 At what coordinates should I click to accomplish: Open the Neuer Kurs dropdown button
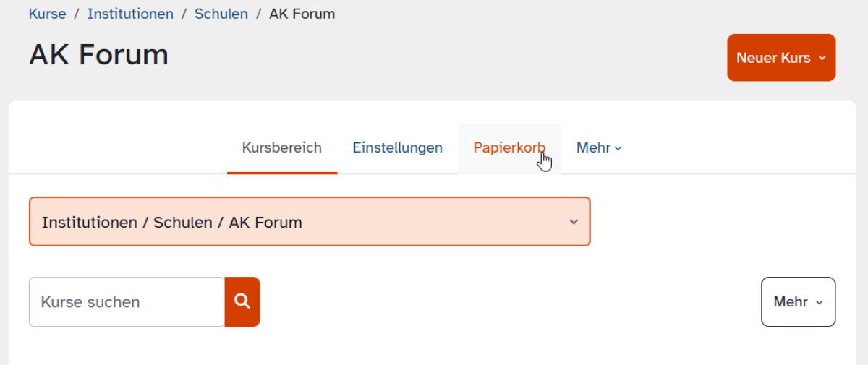(x=781, y=58)
